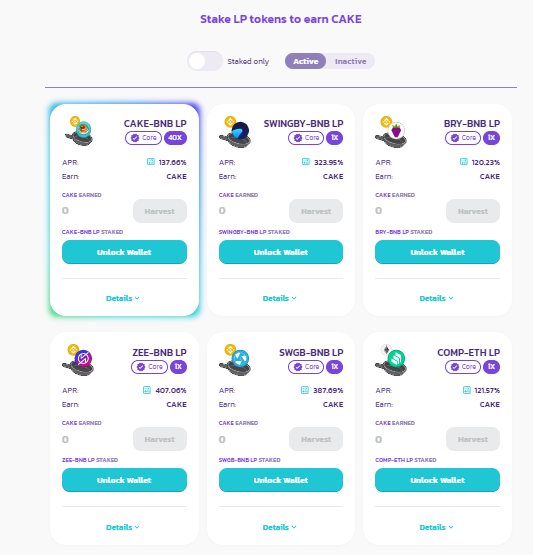Unlock Wallet on the SWINGBY-BNB LP card
The height and width of the screenshot is (555, 533).
coord(281,252)
